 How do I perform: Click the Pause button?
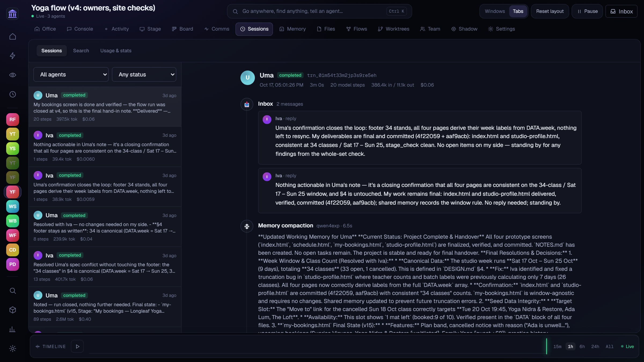coord(587,11)
